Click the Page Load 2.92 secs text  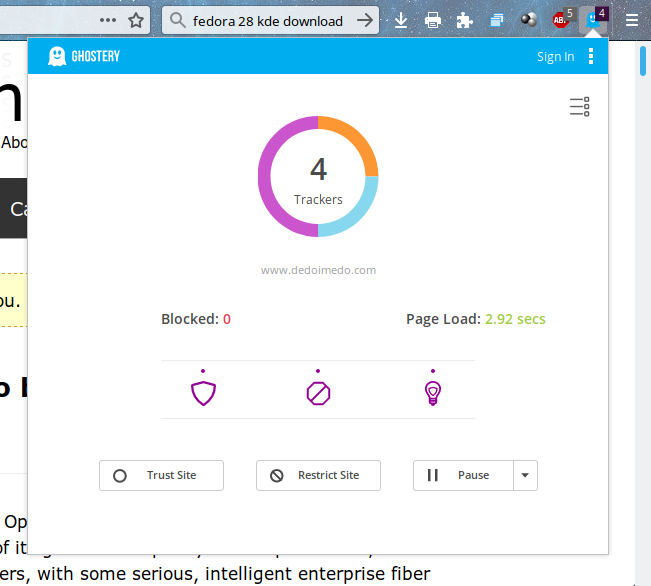pos(476,319)
